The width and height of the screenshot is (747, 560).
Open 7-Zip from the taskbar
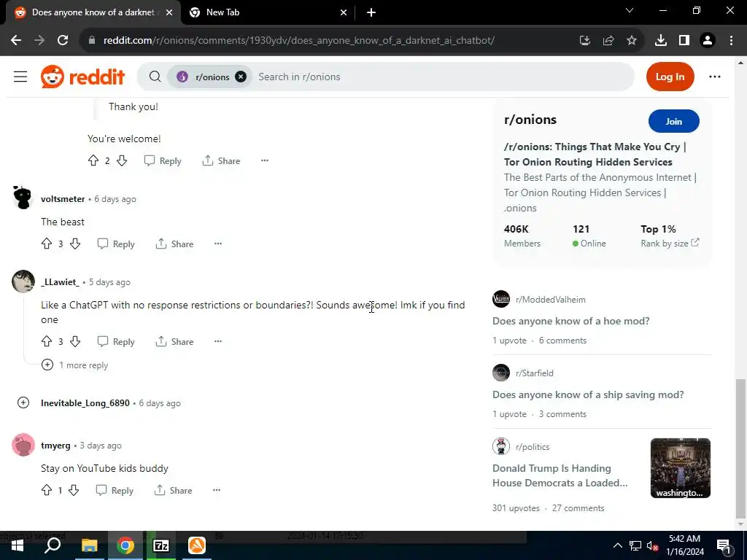(x=161, y=545)
